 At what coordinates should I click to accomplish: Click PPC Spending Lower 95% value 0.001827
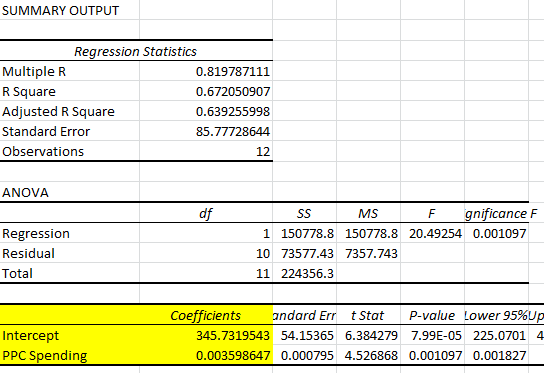click(x=496, y=355)
